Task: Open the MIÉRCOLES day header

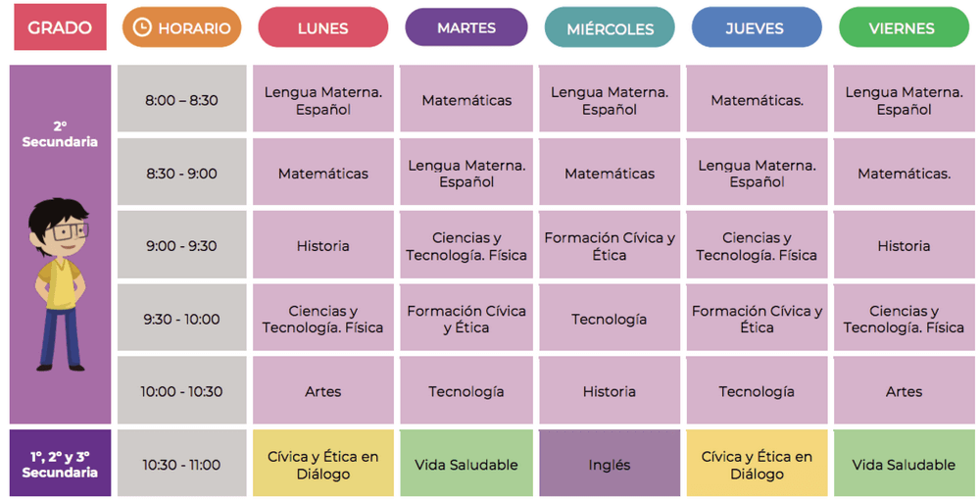Action: point(610,28)
